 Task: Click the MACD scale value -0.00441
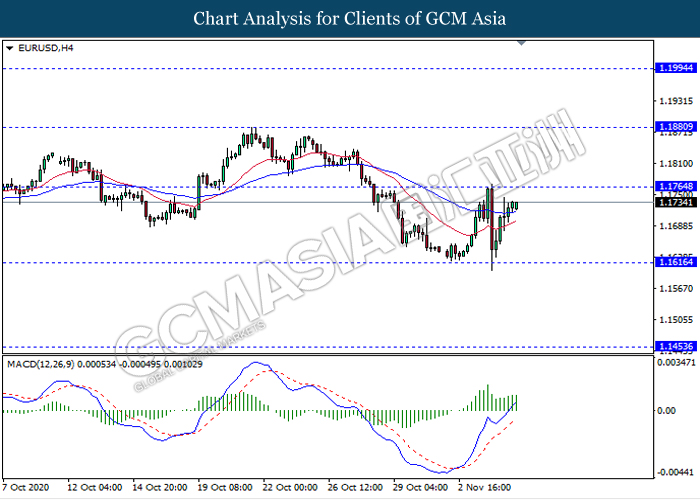click(675, 472)
